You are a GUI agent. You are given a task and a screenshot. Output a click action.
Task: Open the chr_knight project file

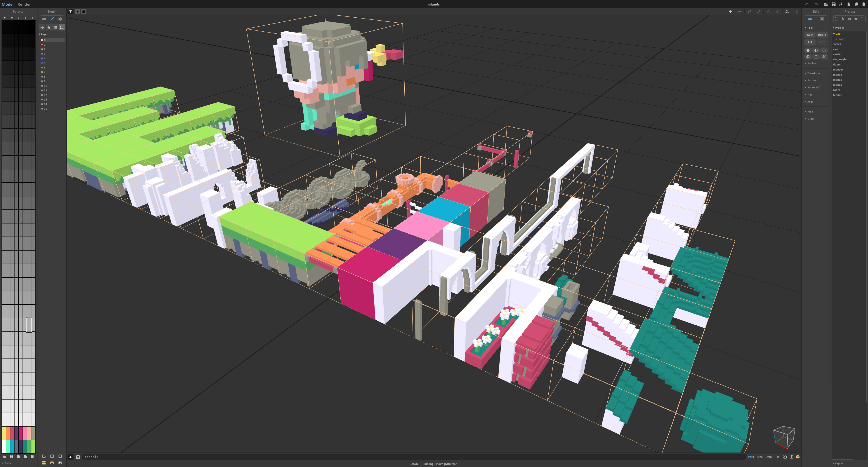click(840, 59)
